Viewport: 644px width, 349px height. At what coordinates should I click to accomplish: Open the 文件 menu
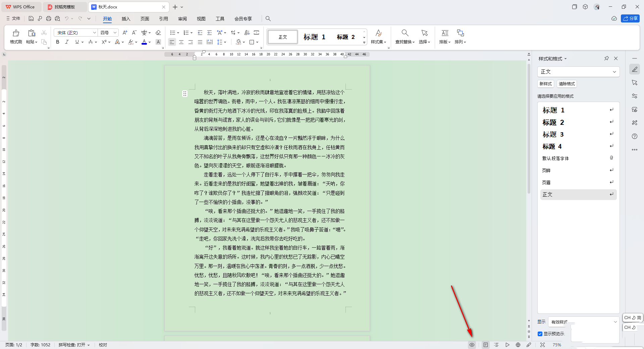[x=13, y=18]
